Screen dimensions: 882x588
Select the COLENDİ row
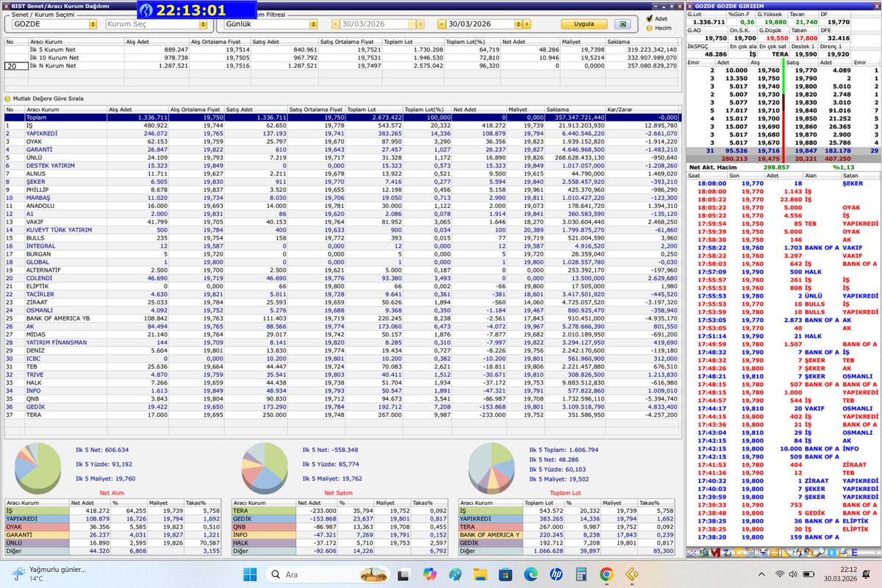coord(343,278)
